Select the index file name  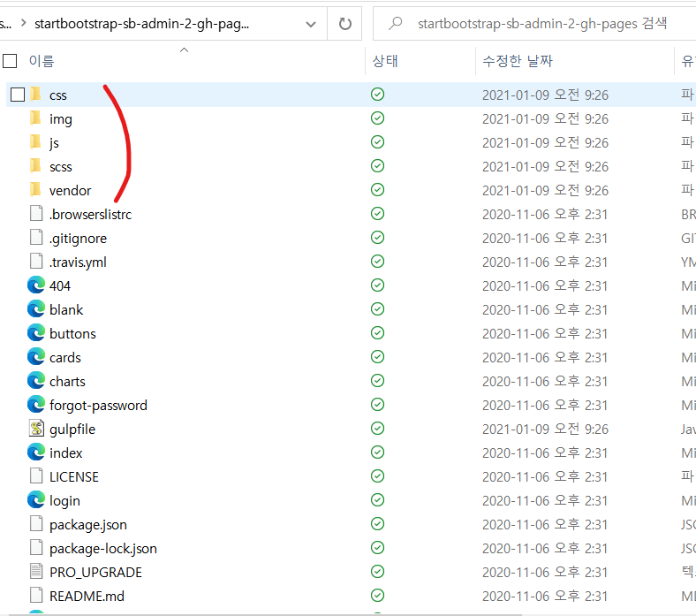click(x=66, y=453)
